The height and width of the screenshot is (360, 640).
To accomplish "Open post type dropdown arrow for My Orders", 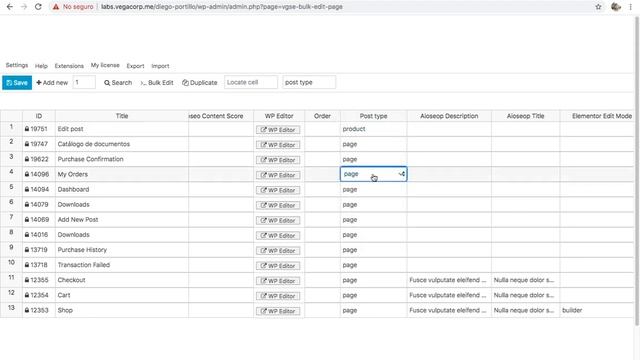I will coord(402,174).
